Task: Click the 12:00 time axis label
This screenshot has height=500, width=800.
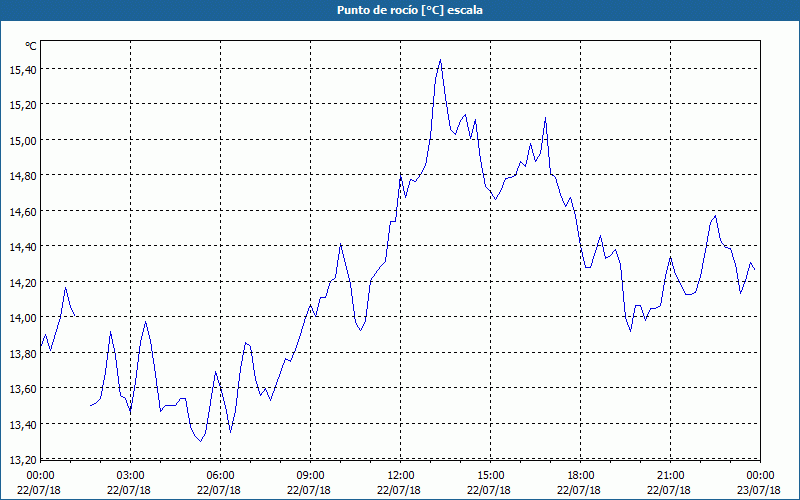Action: point(401,476)
